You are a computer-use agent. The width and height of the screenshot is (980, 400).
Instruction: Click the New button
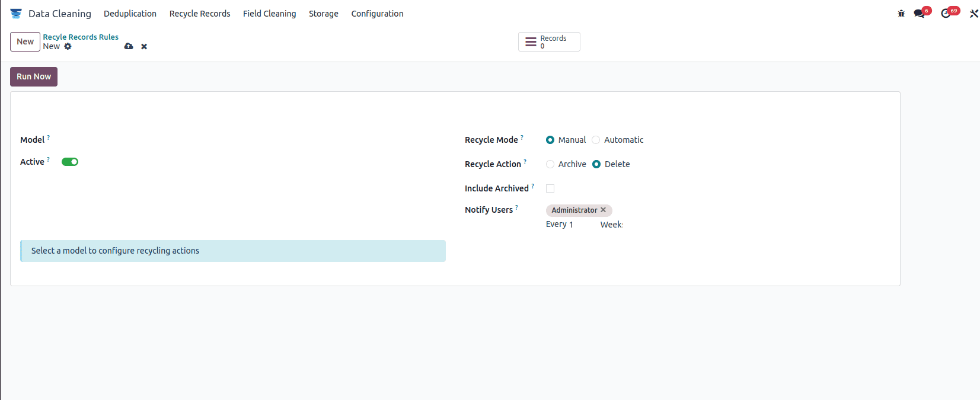click(x=25, y=41)
